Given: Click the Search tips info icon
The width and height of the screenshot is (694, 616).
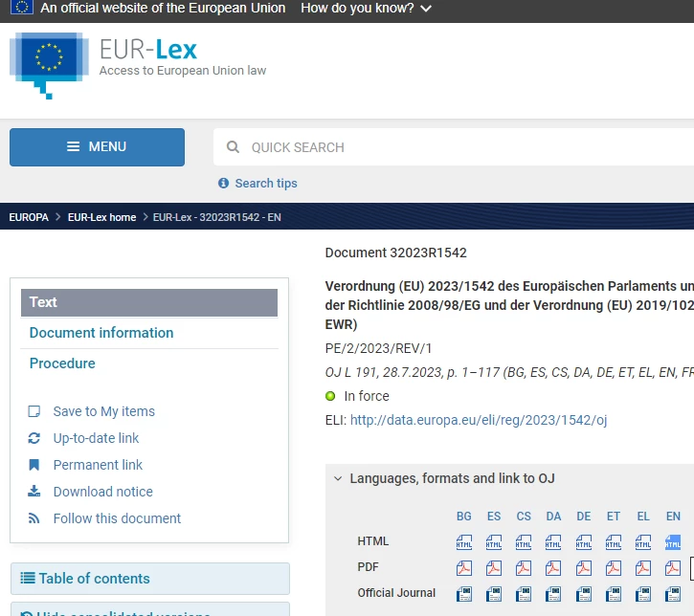Looking at the screenshot, I should (x=223, y=183).
